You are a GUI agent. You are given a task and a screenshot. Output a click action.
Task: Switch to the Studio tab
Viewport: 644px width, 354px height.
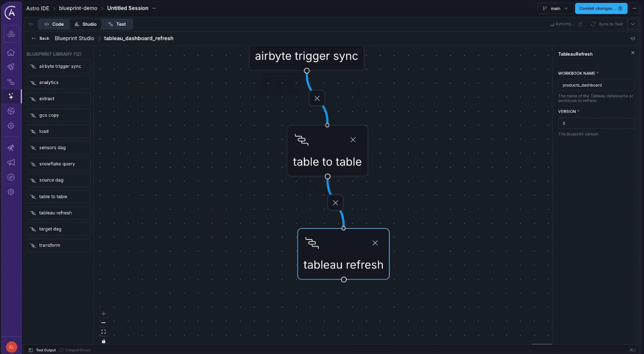pos(85,24)
